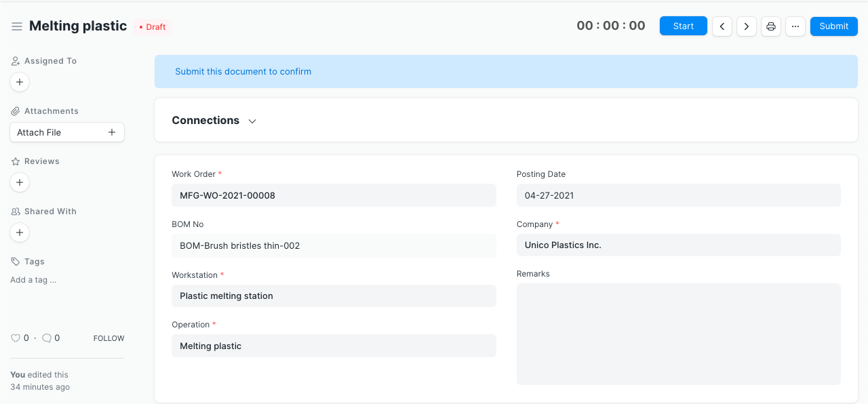This screenshot has height=404, width=868.
Task: Toggle the sidebar hamburger menu icon
Action: [x=17, y=26]
